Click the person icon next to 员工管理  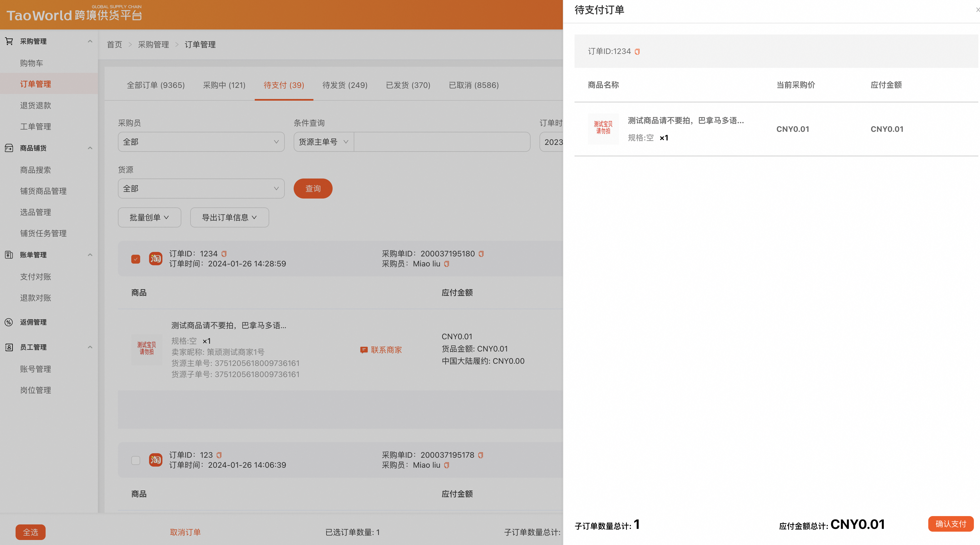[x=9, y=347]
